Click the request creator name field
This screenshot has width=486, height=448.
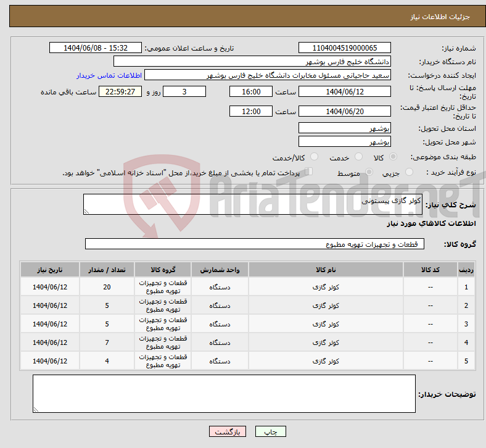coord(268,75)
